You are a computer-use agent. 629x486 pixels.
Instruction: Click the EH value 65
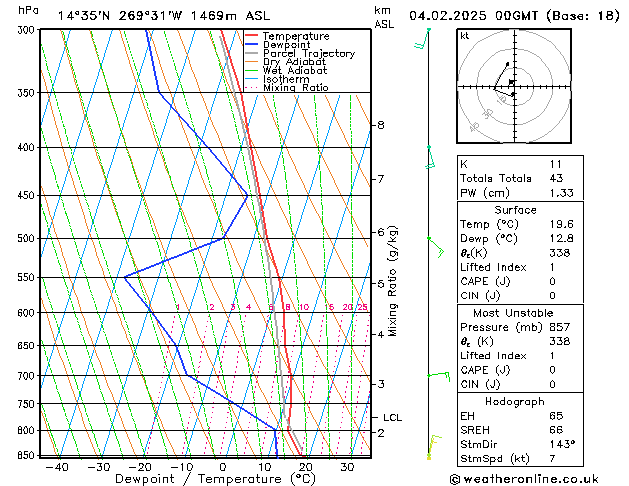point(556,416)
